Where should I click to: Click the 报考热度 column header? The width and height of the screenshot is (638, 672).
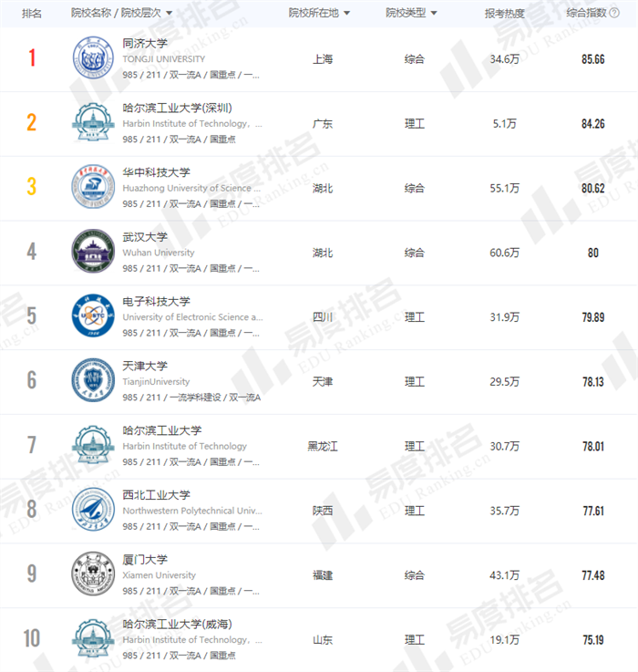(504, 13)
